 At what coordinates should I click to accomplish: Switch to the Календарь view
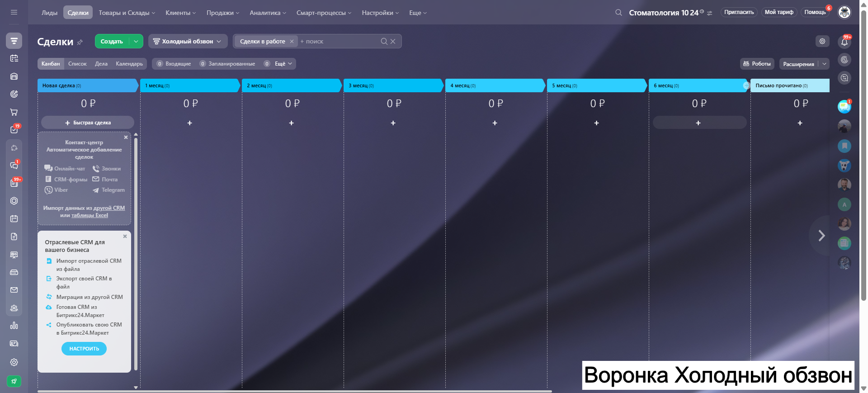click(129, 64)
